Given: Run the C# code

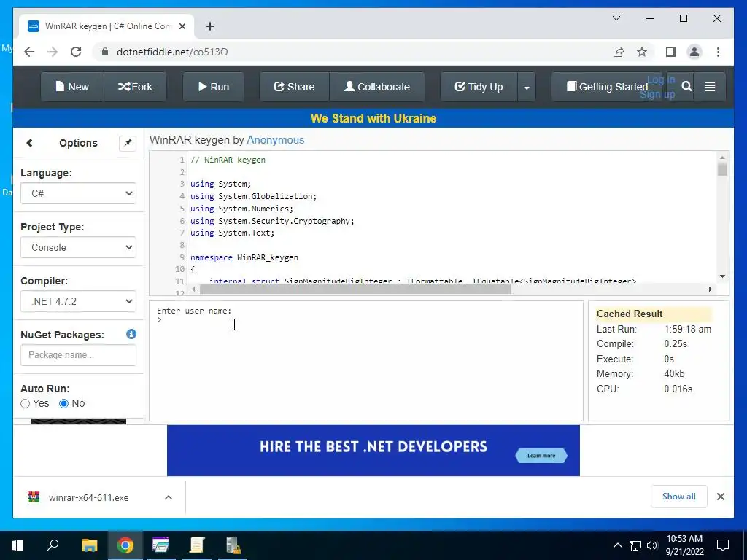Looking at the screenshot, I should 214,87.
